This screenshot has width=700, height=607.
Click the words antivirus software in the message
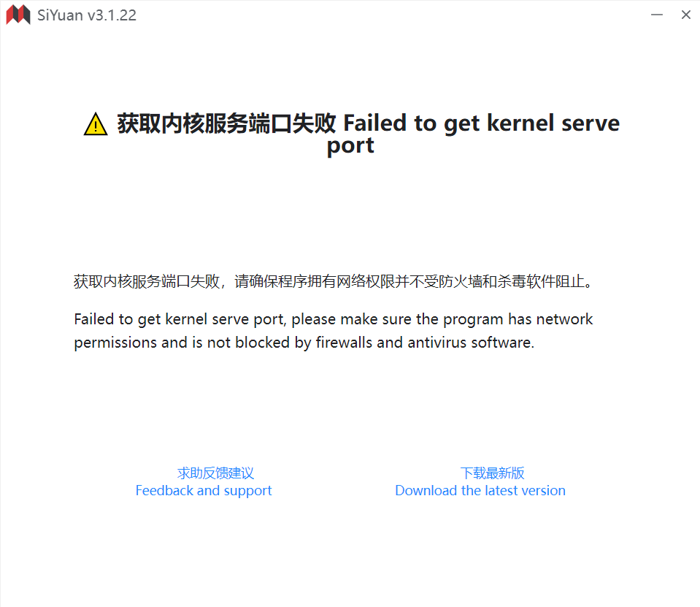471,343
